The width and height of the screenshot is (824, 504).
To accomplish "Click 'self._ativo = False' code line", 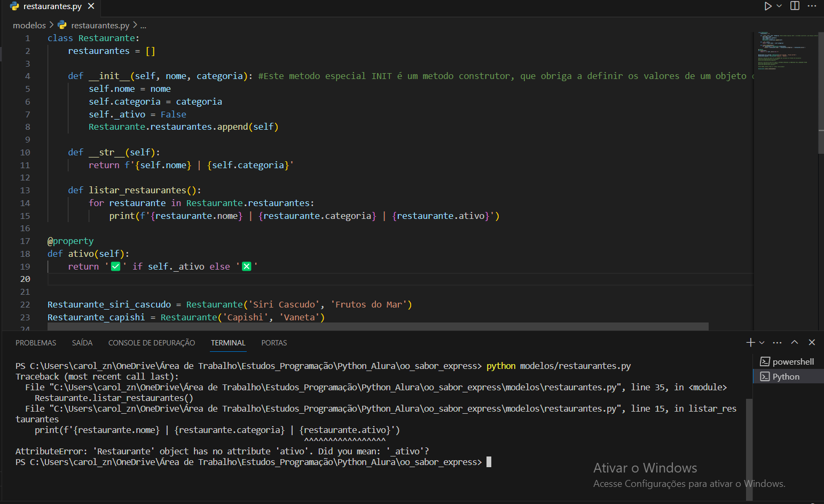I will [x=138, y=114].
